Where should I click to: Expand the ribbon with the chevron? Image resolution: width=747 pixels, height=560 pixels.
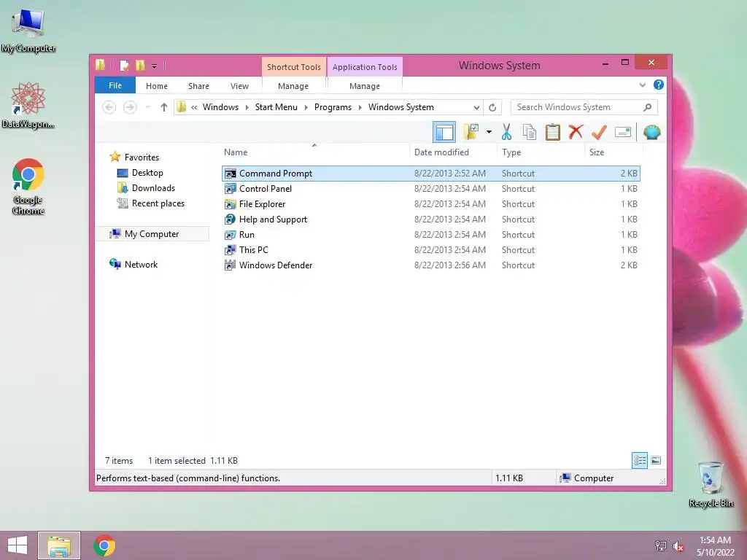point(642,85)
